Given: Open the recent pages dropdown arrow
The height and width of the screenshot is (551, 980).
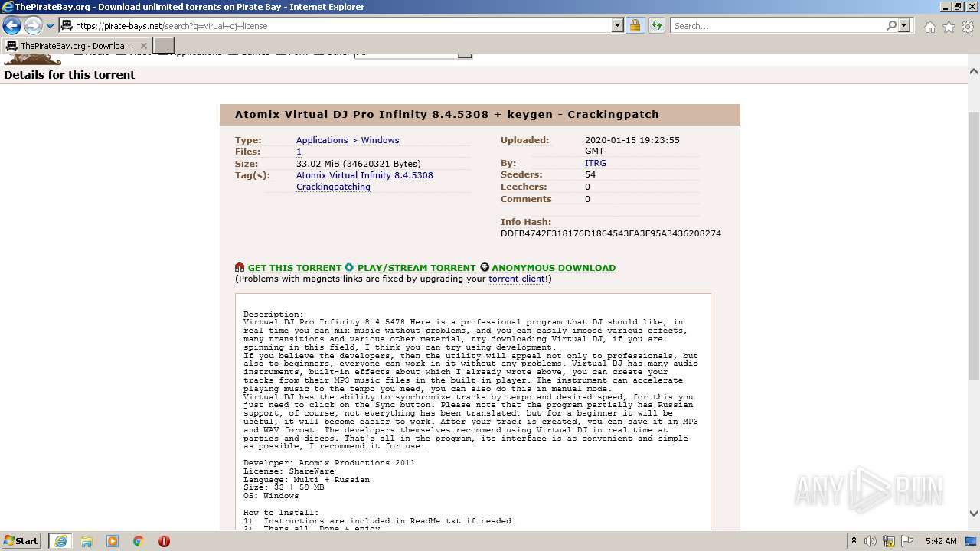Looking at the screenshot, I should coord(50,26).
